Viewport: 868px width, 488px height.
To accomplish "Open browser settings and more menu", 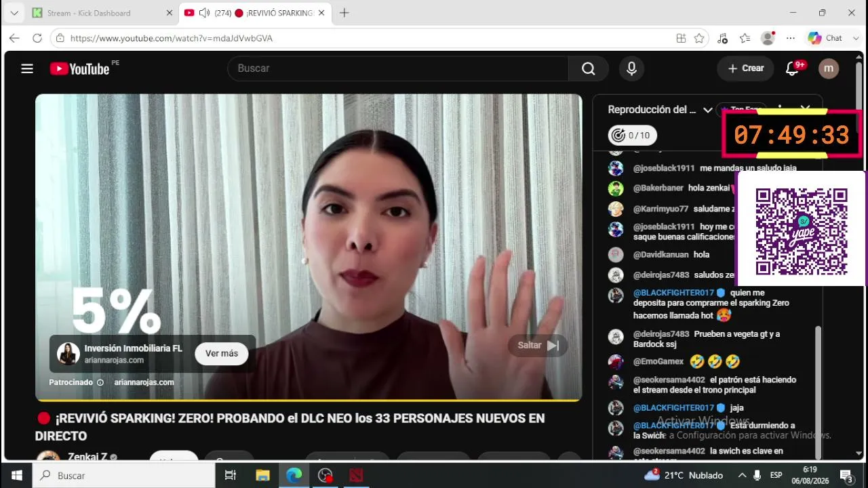I will click(790, 39).
